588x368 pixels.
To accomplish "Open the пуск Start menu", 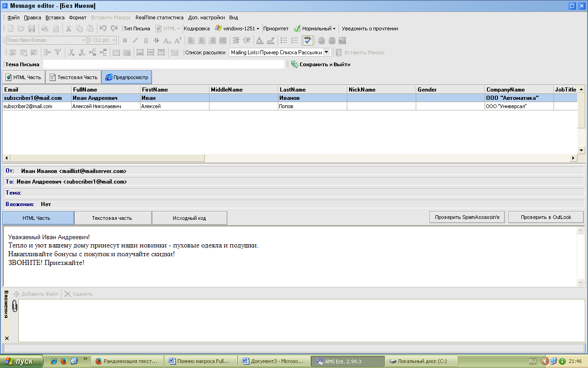I will [x=22, y=361].
